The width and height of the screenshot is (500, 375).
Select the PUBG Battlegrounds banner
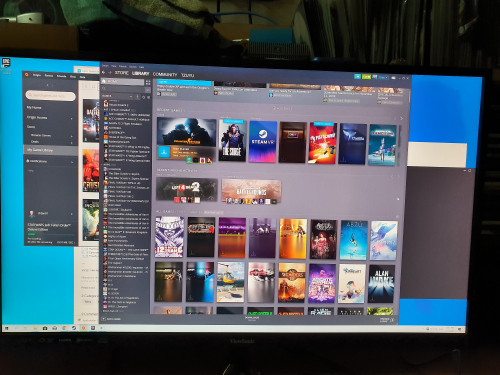[251, 191]
